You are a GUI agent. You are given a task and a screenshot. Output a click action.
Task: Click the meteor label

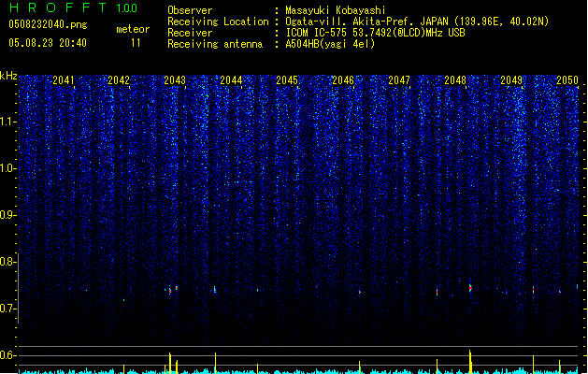[x=133, y=29]
